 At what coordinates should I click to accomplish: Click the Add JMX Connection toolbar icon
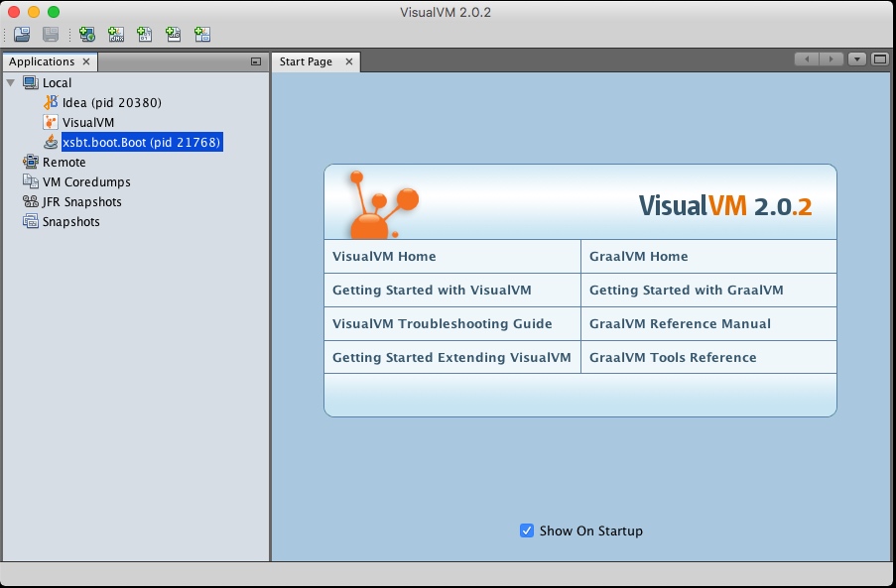pos(116,35)
